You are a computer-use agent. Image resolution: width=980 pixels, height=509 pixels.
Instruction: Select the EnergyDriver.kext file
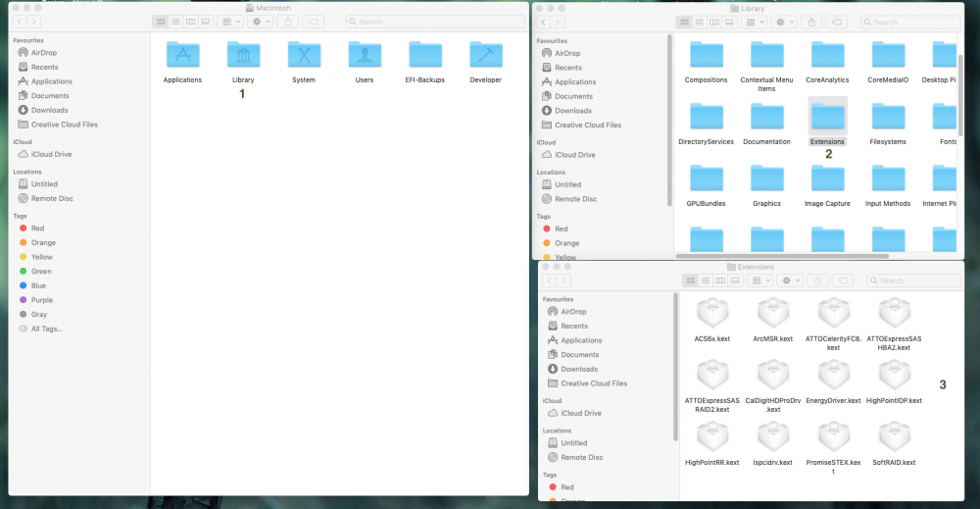pos(834,376)
